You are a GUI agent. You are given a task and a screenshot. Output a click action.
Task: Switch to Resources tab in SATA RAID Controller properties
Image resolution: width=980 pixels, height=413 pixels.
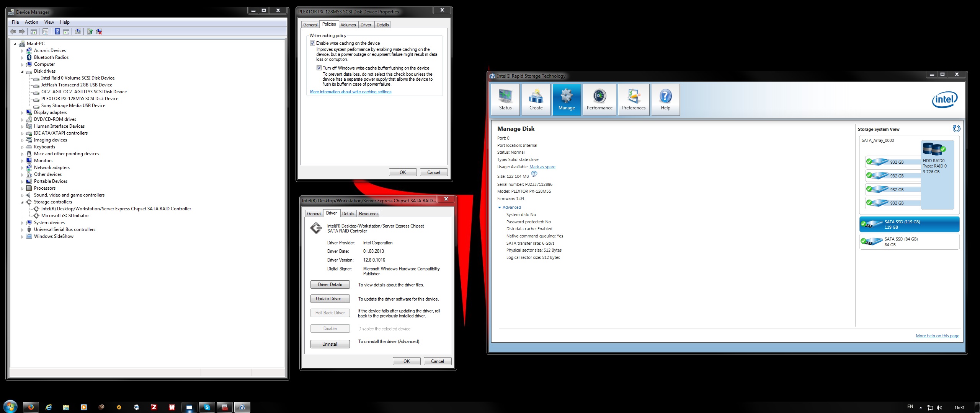pos(369,214)
